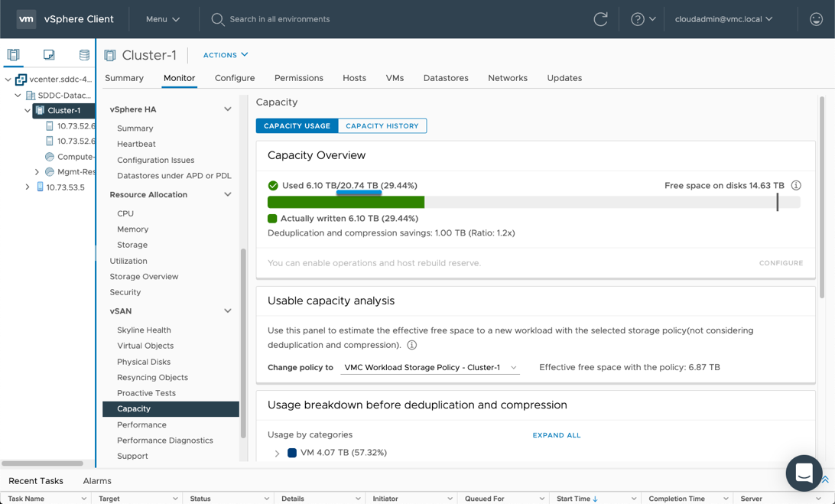This screenshot has height=504, width=835.
Task: Open the Change policy to dropdown
Action: tap(430, 368)
